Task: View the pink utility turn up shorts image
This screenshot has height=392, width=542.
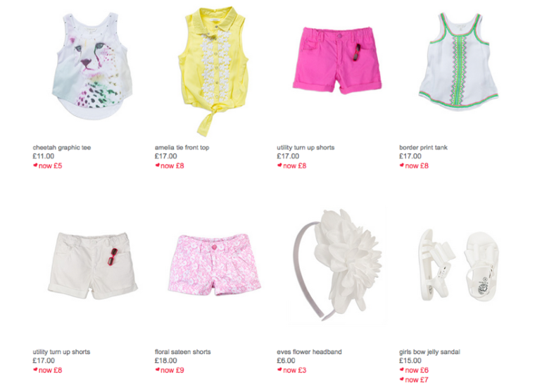Action: point(337,60)
